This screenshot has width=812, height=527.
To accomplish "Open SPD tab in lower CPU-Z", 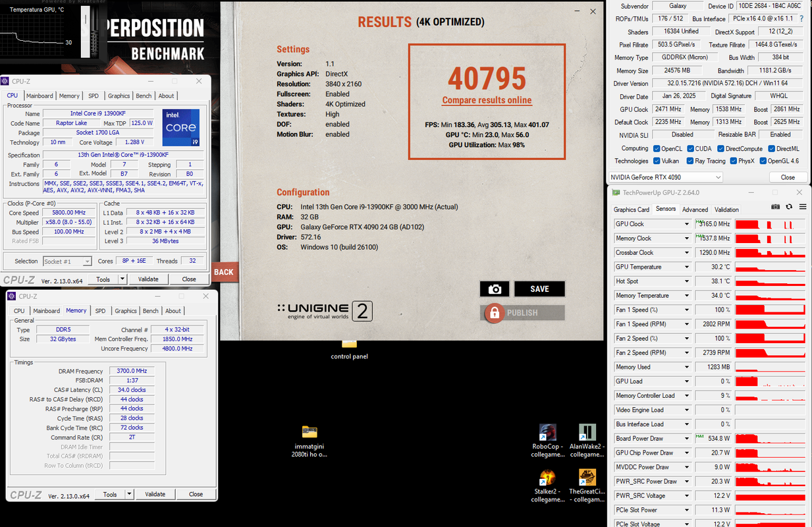I will coord(100,311).
